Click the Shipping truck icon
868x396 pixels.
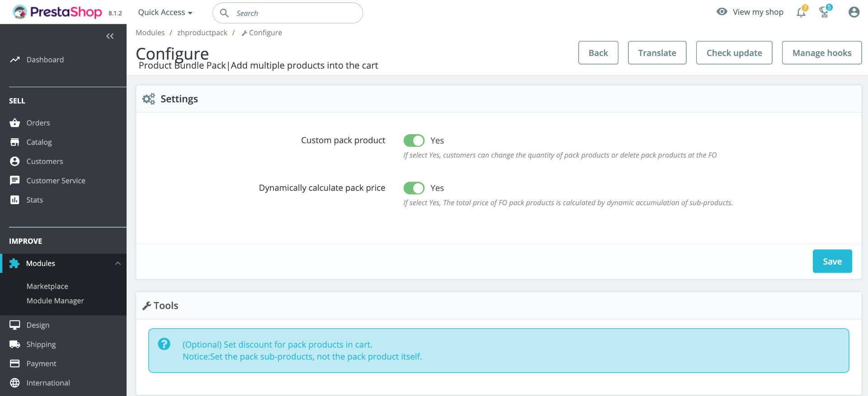tap(15, 345)
